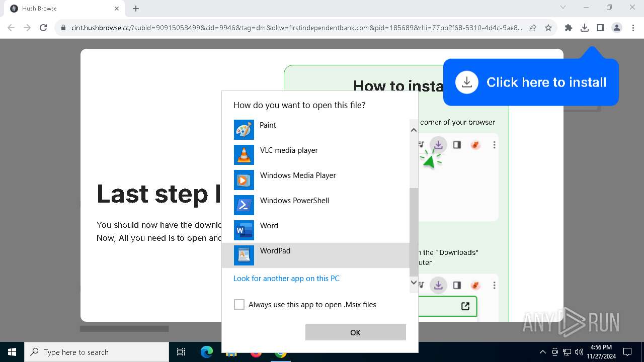Toggle Chrome side panel icon
The image size is (644, 362).
pos(600,28)
